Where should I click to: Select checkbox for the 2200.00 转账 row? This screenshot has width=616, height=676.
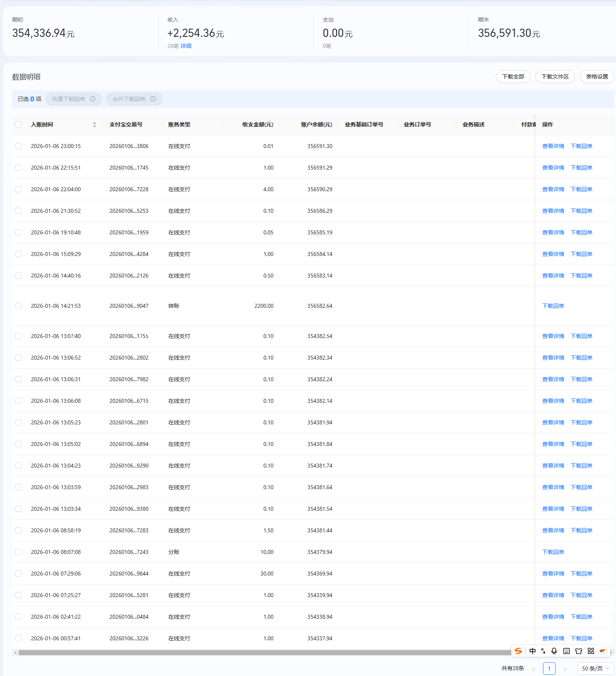coord(18,306)
